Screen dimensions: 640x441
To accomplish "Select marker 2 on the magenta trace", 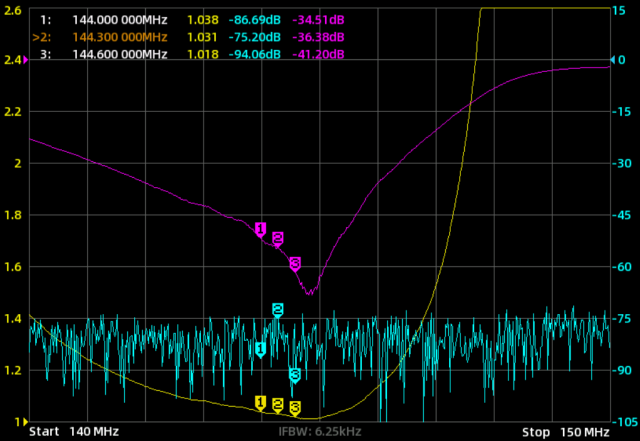I will coord(278,238).
